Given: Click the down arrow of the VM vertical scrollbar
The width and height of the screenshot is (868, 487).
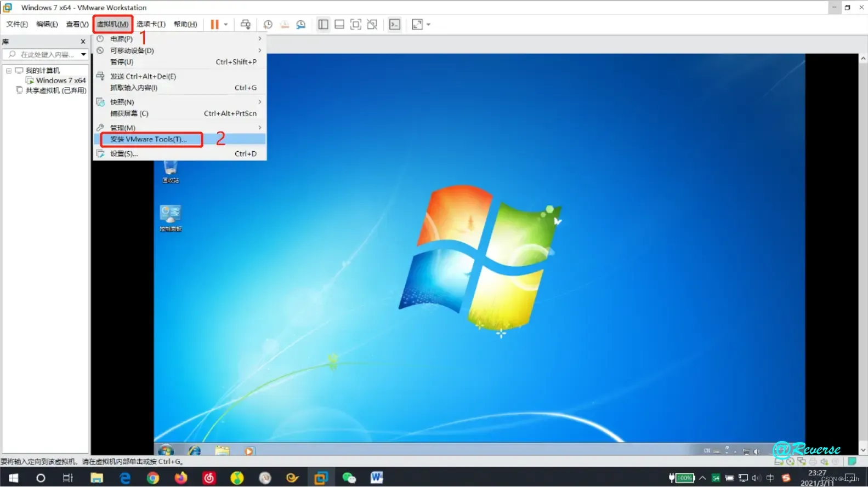Looking at the screenshot, I should pyautogui.click(x=863, y=450).
